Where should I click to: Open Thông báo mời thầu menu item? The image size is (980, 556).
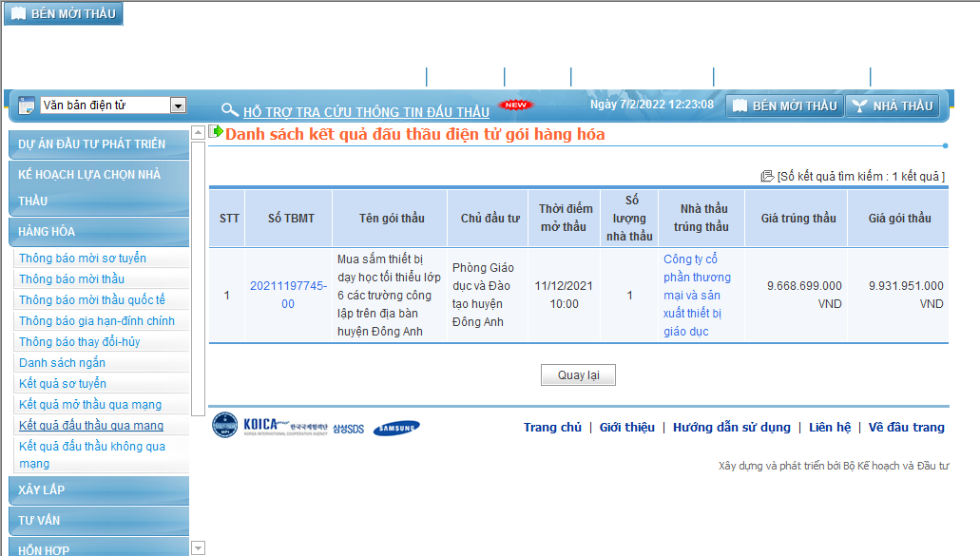click(x=71, y=279)
